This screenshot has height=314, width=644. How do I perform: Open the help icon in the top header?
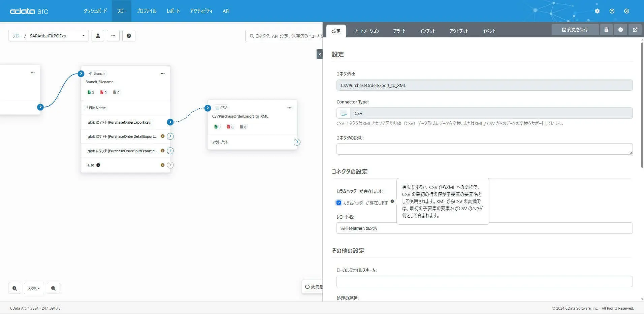[x=612, y=11]
